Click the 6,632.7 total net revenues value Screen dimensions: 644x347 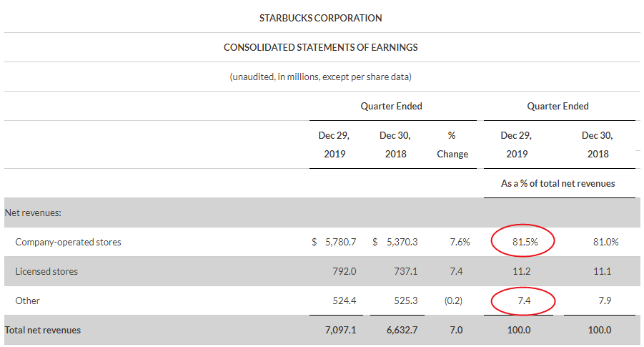[x=402, y=330]
